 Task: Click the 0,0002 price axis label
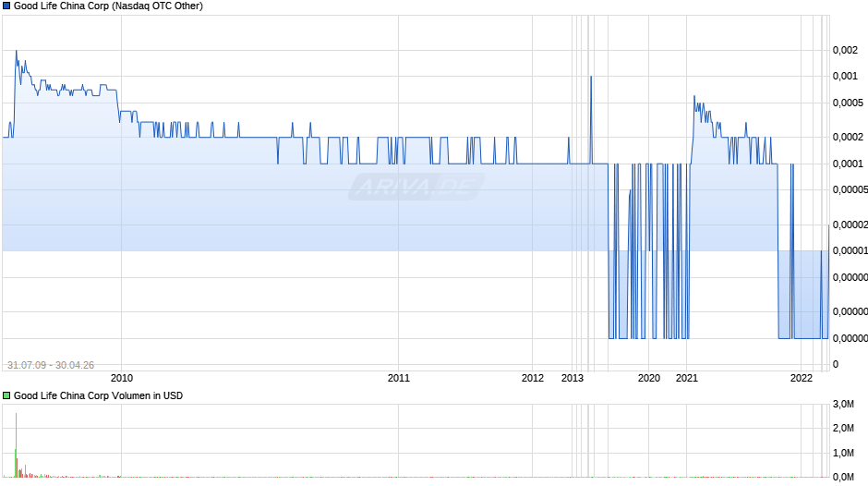(x=848, y=137)
